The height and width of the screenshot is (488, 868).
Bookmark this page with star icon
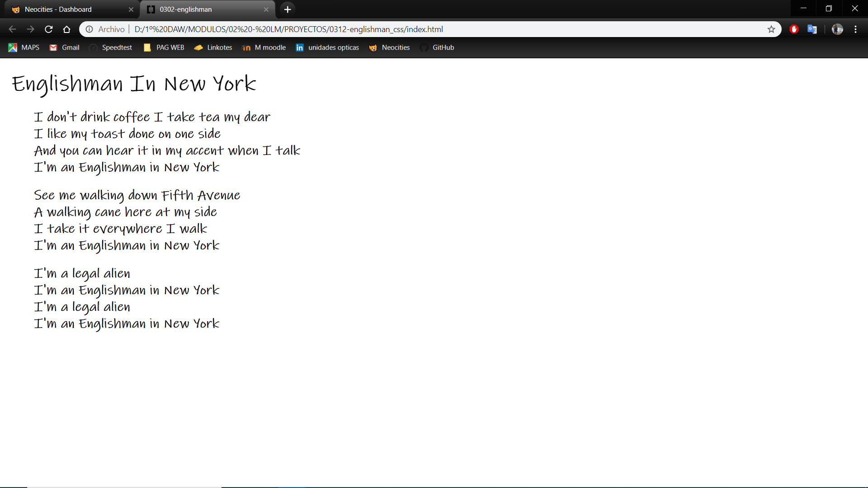[x=771, y=29]
